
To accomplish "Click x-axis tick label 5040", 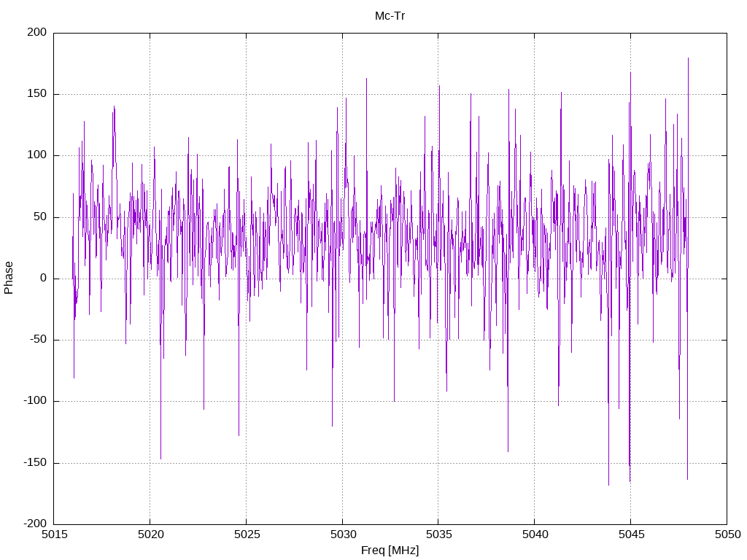I will coord(535,534).
